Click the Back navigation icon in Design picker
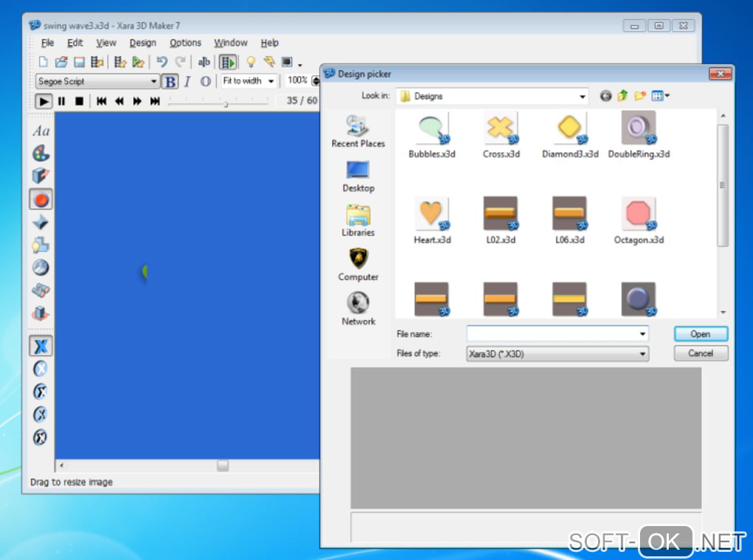 click(x=605, y=96)
